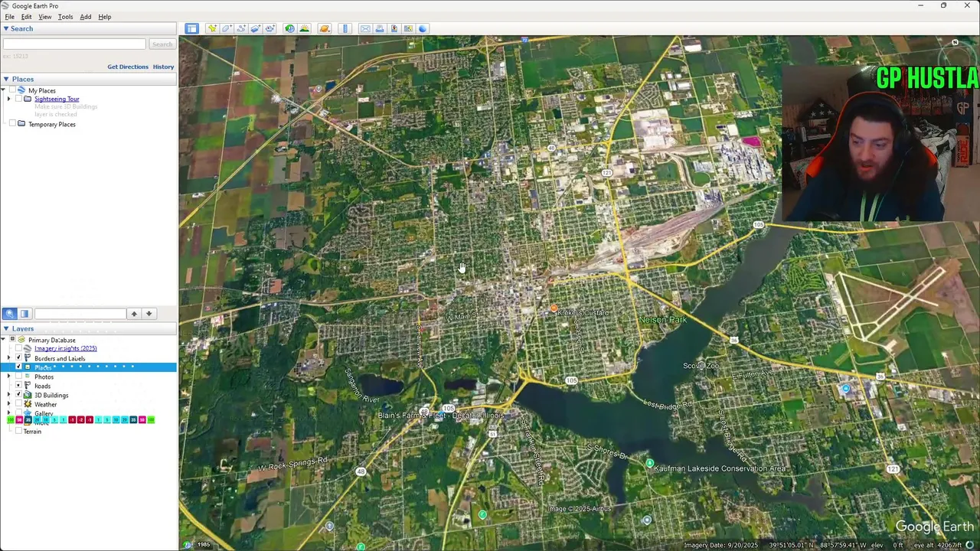980x551 pixels.
Task: Add a new placemark
Action: (212, 28)
